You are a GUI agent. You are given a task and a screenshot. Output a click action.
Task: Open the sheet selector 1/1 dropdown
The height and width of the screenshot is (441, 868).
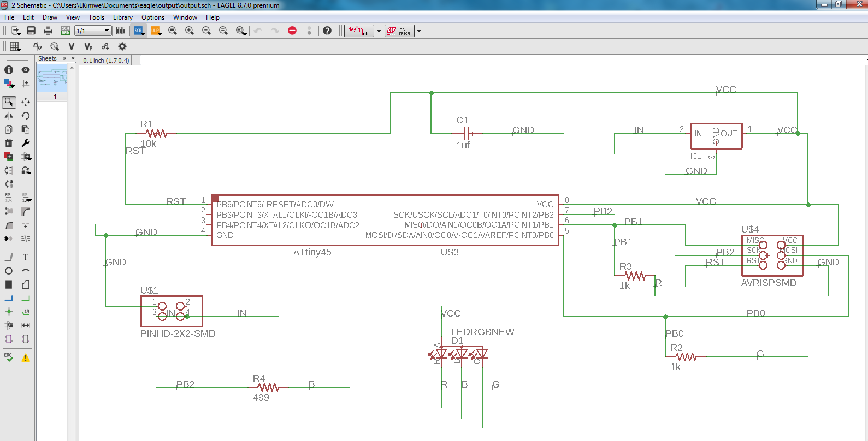[x=93, y=31]
